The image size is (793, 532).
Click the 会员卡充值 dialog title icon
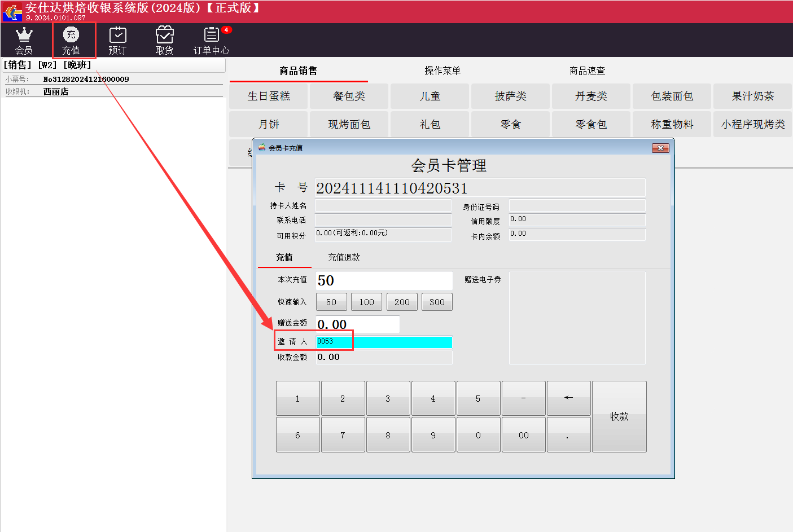coord(262,148)
